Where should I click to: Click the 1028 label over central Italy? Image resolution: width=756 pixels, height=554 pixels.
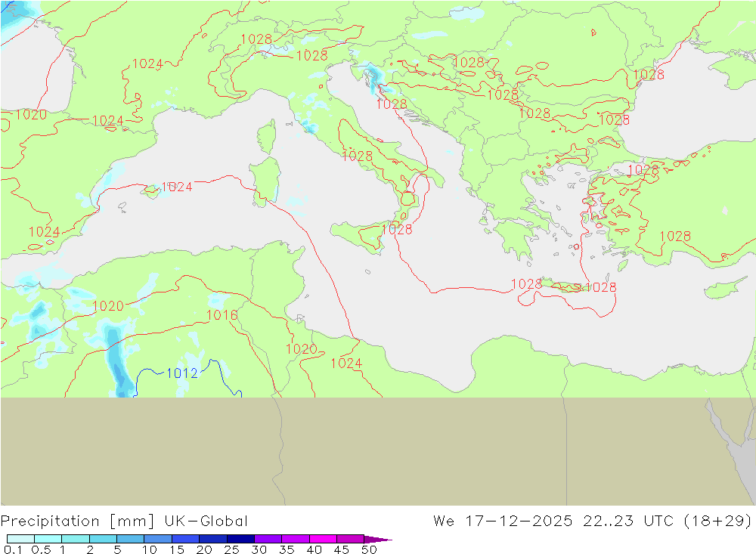[x=357, y=156]
